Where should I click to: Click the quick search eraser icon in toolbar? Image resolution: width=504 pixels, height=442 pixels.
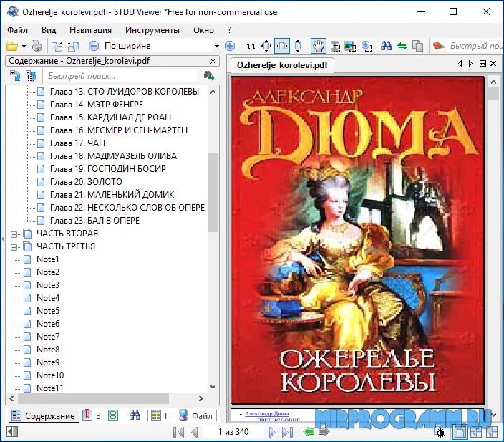click(x=438, y=46)
